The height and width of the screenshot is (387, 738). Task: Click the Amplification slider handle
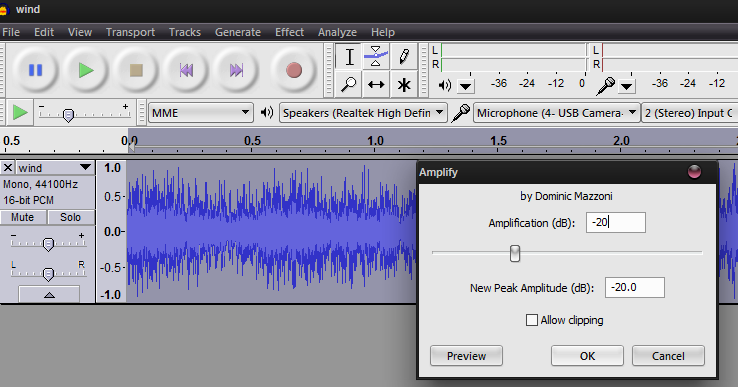[515, 253]
